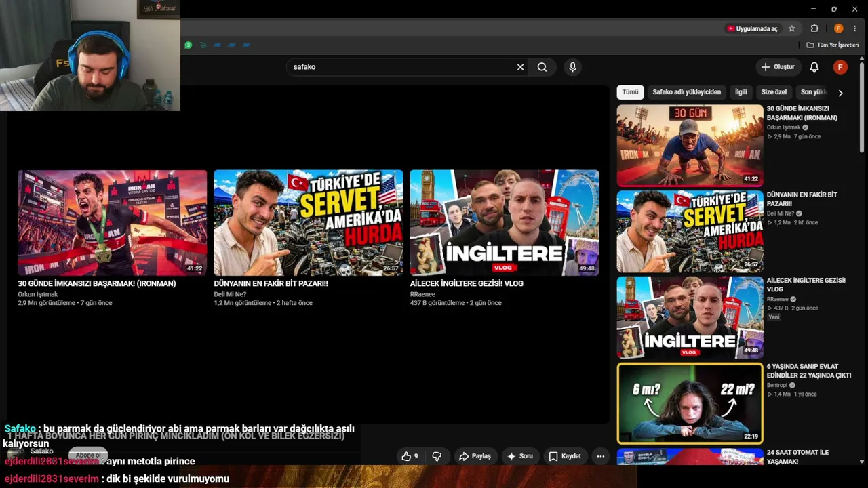Open the browser extensions puzzle icon
Viewport: 868px width, 488px height.
pos(814,28)
